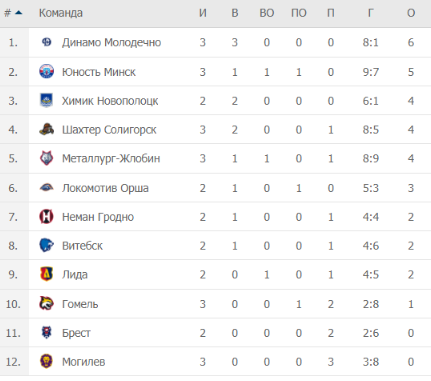Click the Лида shield logo
The height and width of the screenshot is (381, 431).
[x=46, y=274]
